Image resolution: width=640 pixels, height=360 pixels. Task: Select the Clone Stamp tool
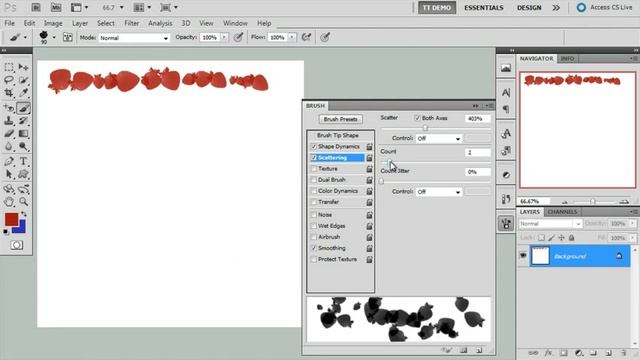point(9,121)
